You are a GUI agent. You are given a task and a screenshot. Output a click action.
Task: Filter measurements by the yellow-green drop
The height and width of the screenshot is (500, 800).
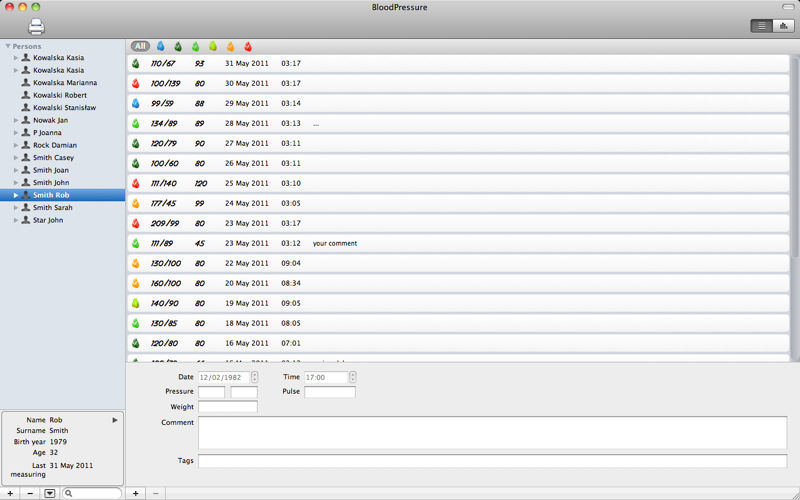(212, 46)
